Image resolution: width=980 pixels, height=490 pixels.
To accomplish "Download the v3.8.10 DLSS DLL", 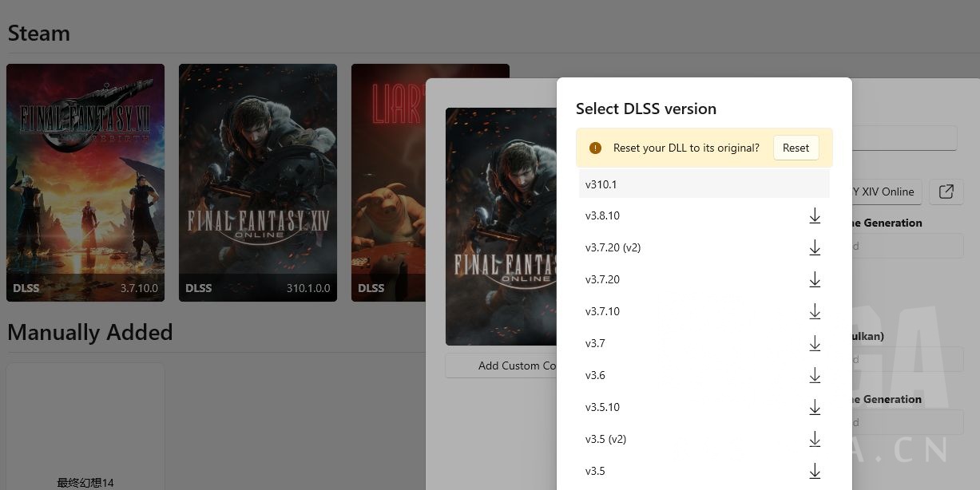I will point(815,215).
